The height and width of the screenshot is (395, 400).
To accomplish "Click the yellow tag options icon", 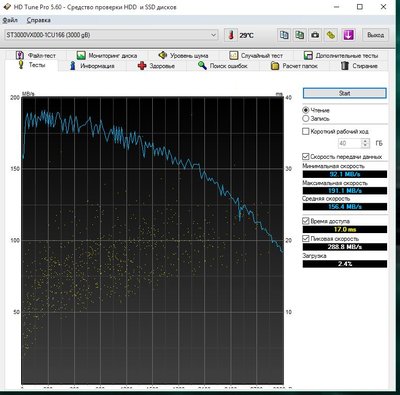I will click(331, 35).
